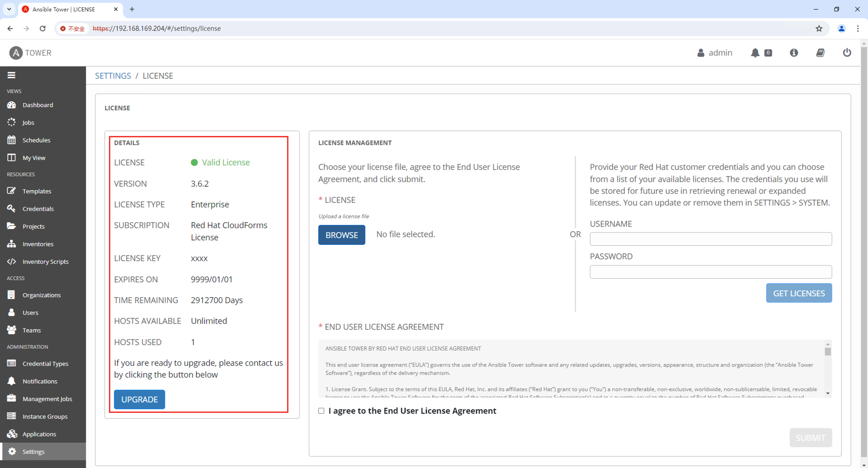The image size is (868, 468).
Task: Open Credential Types card icon
Action: pyautogui.click(x=11, y=364)
